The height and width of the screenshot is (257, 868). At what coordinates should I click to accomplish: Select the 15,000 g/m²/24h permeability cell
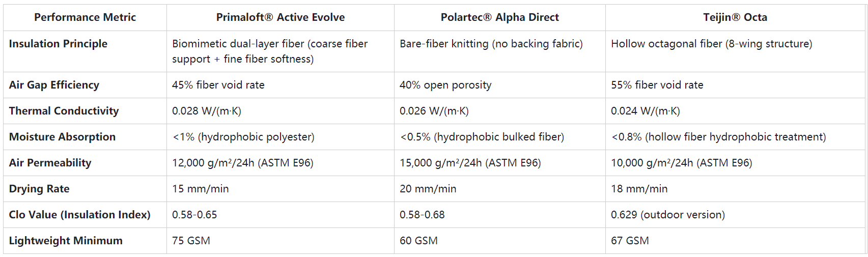point(470,163)
